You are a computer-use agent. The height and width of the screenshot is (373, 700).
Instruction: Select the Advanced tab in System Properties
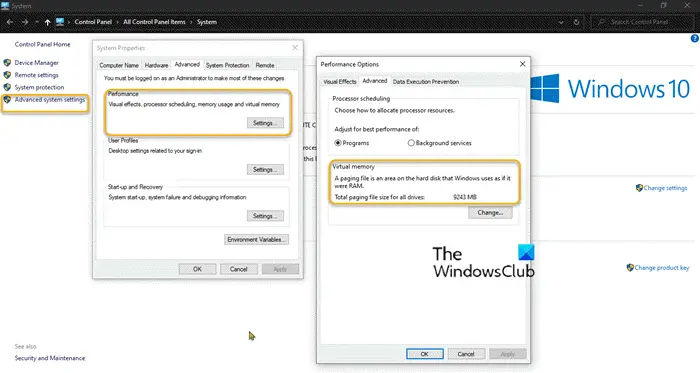(x=187, y=64)
